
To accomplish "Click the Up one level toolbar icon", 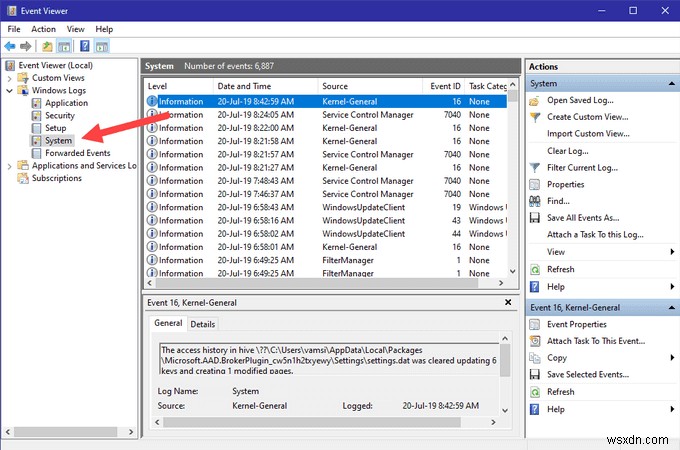I will click(47, 46).
